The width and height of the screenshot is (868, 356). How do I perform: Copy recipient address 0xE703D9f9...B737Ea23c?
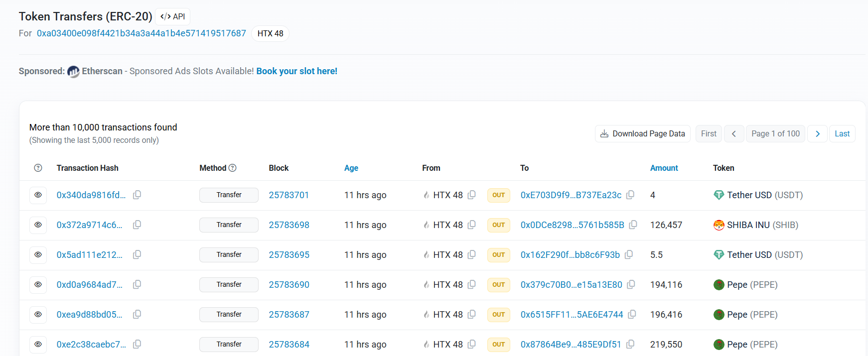pyautogui.click(x=630, y=195)
